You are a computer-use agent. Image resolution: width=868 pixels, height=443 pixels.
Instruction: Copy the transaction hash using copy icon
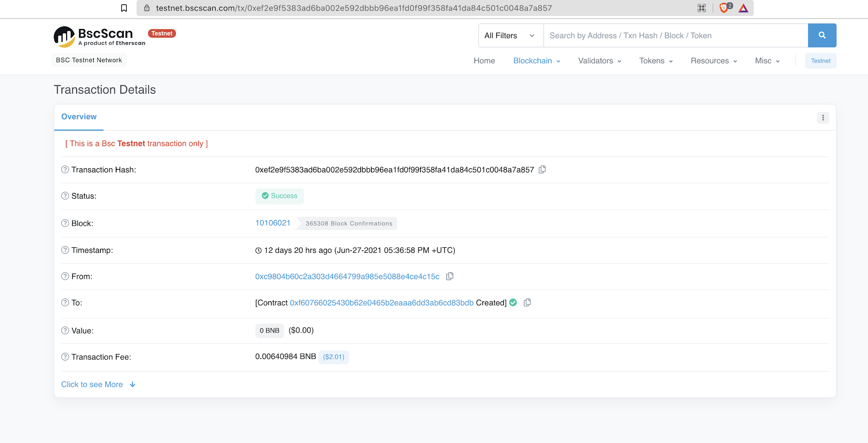[542, 169]
